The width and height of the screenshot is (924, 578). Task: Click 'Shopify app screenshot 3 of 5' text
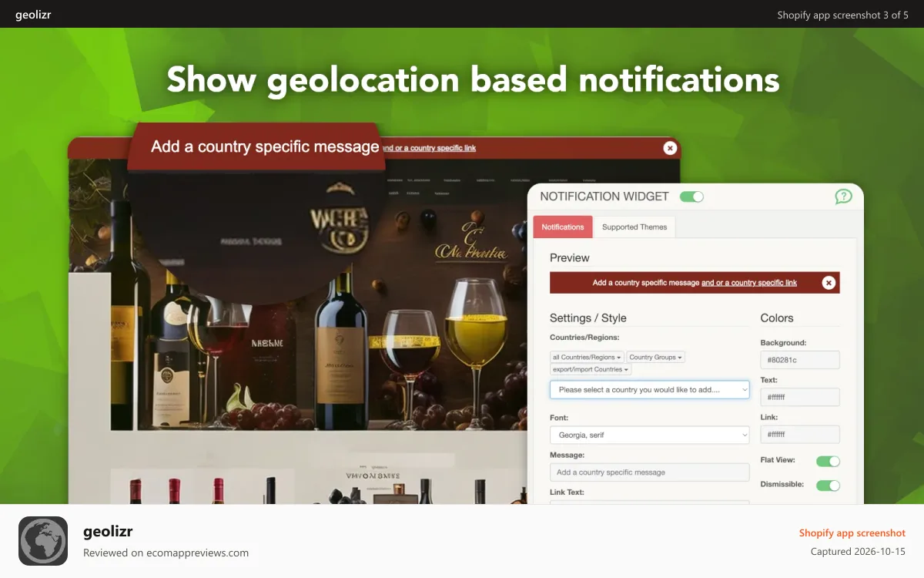pyautogui.click(x=842, y=15)
